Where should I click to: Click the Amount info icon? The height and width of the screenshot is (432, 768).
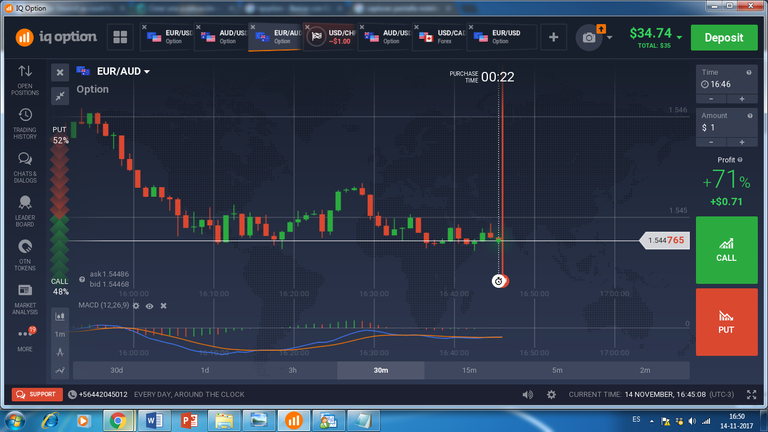[x=750, y=116]
